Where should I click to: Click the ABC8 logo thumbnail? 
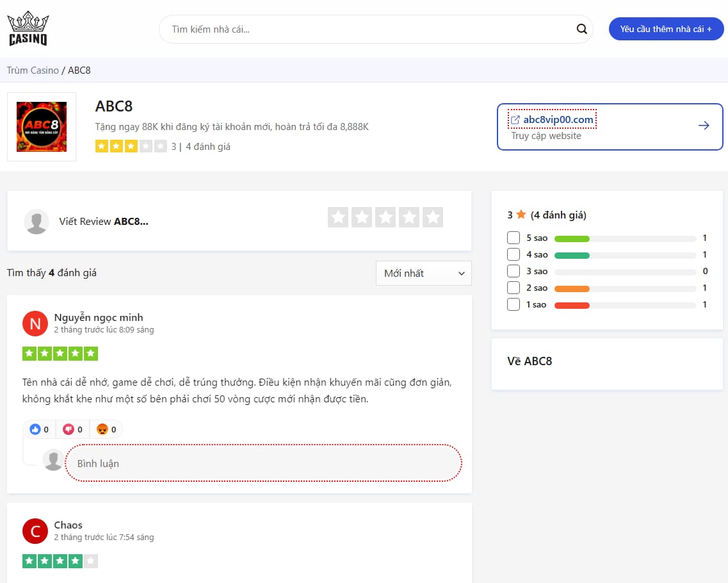(x=42, y=127)
